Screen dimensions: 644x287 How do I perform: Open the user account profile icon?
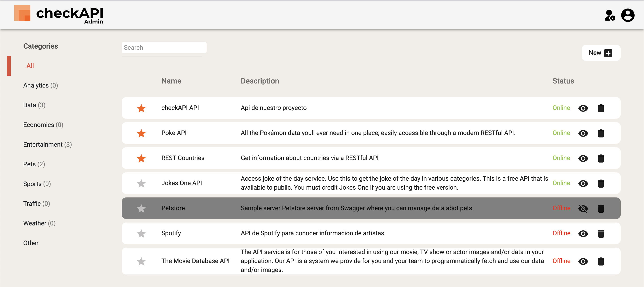click(x=628, y=15)
